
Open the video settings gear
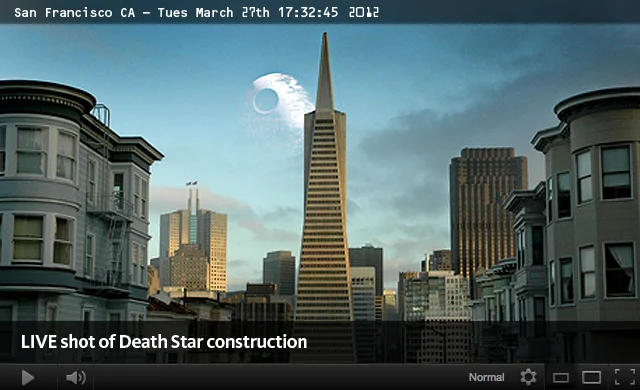click(528, 377)
